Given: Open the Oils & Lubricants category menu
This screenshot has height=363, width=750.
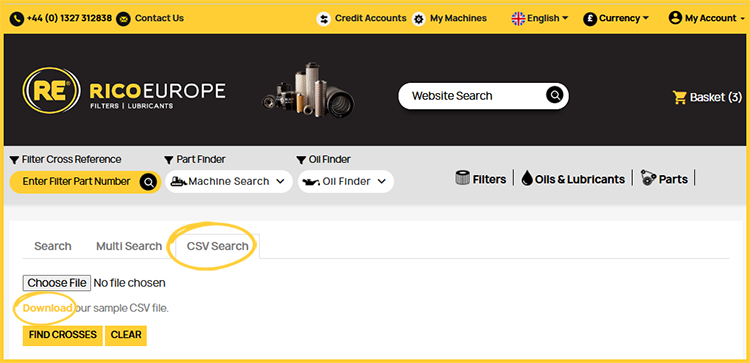Looking at the screenshot, I should 580,179.
